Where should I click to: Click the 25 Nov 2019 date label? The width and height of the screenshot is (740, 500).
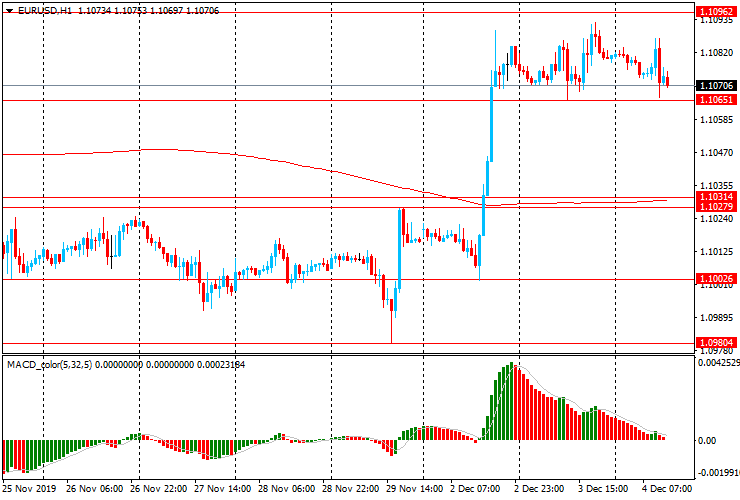(x=29, y=488)
